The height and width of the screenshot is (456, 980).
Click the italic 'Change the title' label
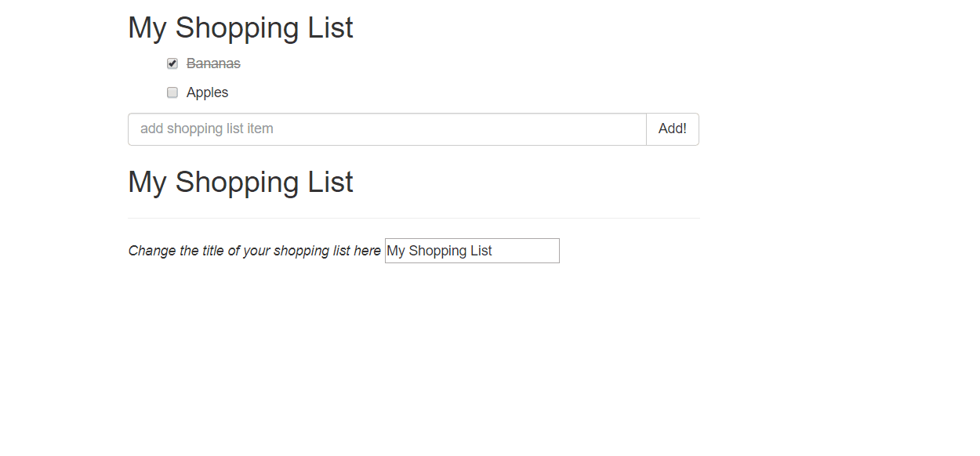254,251
